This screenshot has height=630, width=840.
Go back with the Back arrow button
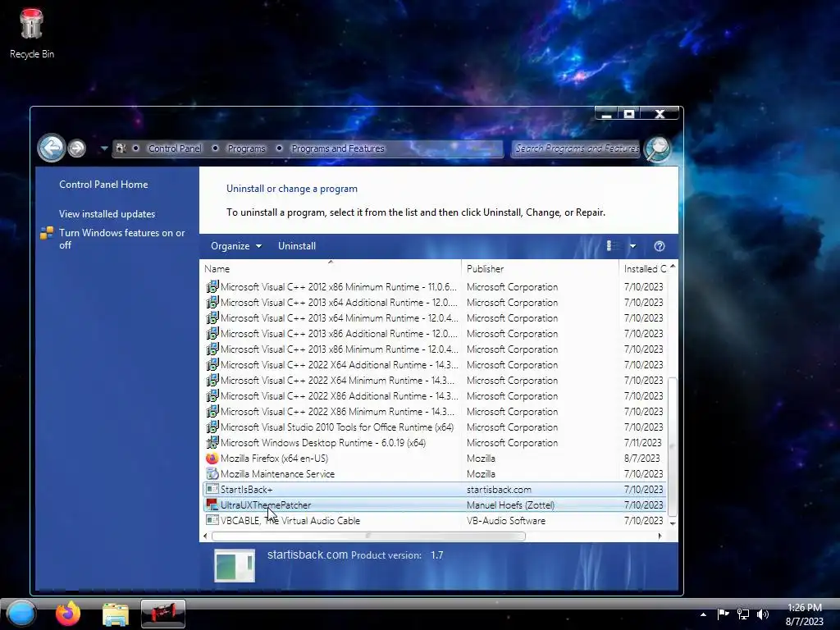tap(52, 148)
